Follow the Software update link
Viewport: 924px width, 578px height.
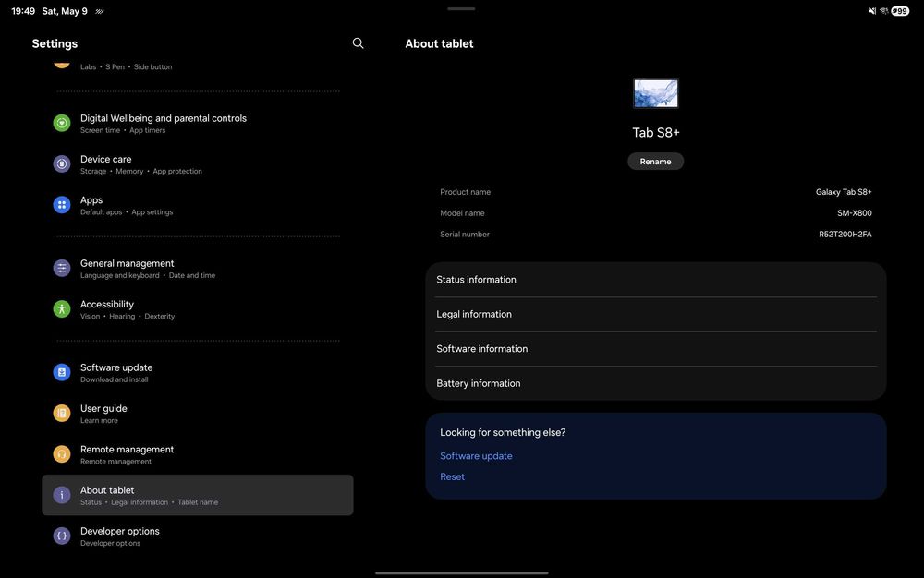coord(476,455)
